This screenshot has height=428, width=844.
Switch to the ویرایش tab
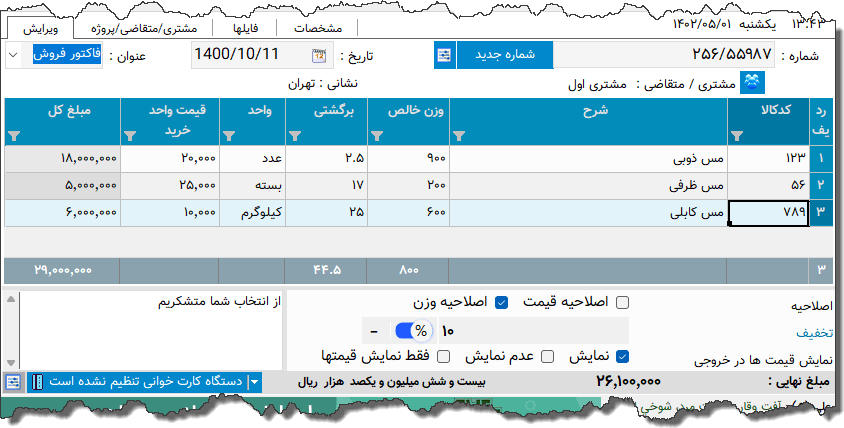tap(41, 28)
